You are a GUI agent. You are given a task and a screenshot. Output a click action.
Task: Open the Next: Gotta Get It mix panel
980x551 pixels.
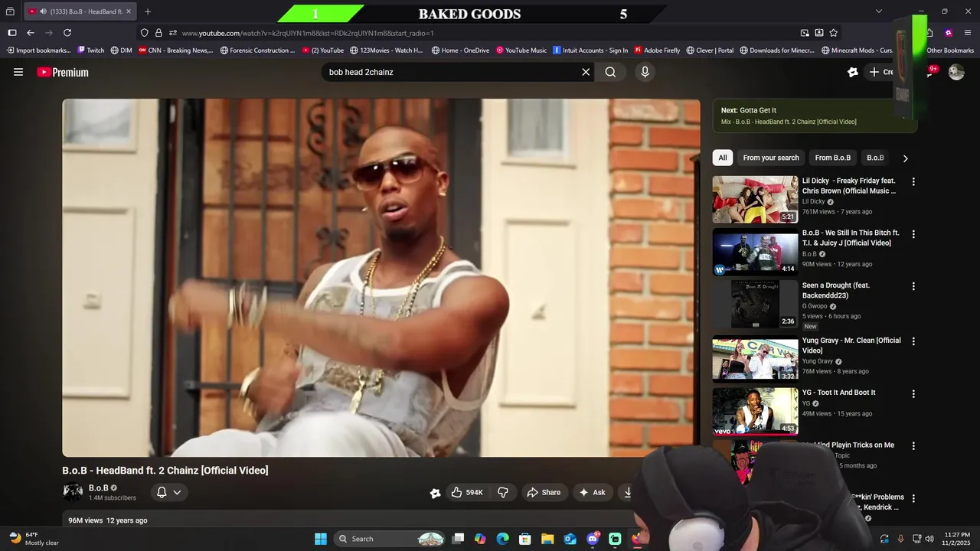[x=815, y=116]
